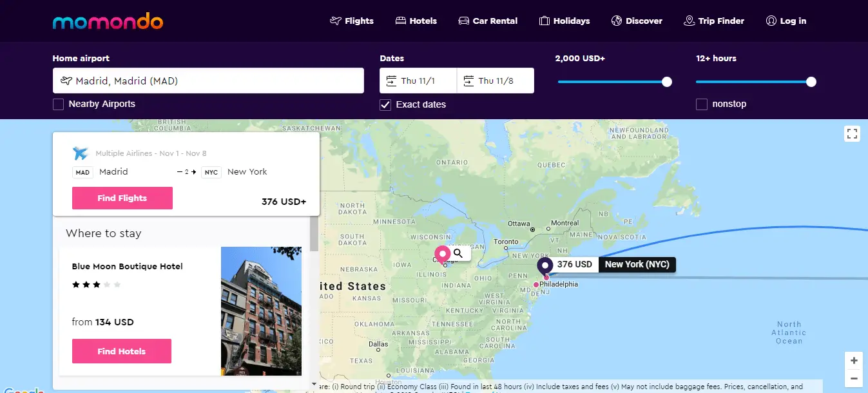Screen dimensions: 868x393
Task: Click the return date calendar icon
Action: tap(468, 81)
